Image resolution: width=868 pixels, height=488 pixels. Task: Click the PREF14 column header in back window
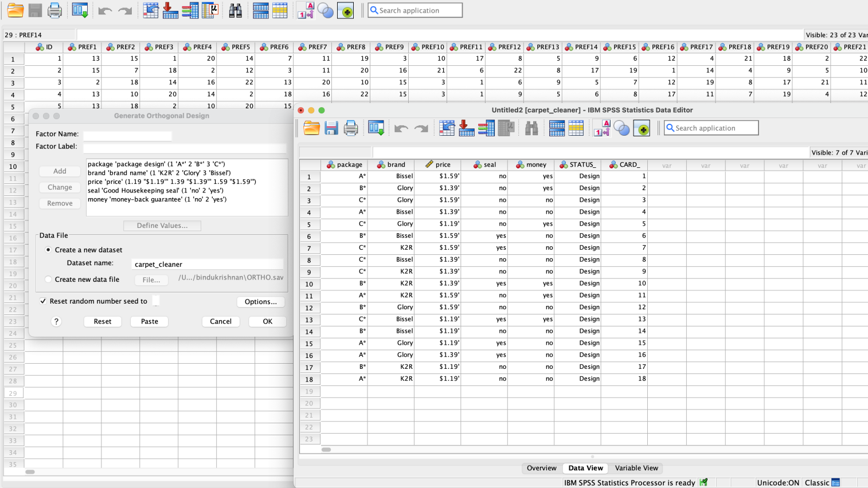(x=581, y=47)
